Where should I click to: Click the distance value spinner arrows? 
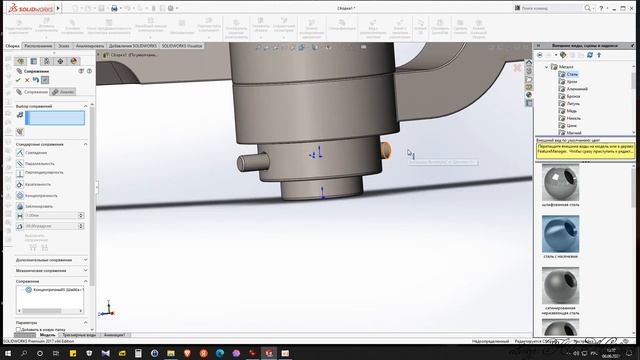(x=81, y=215)
